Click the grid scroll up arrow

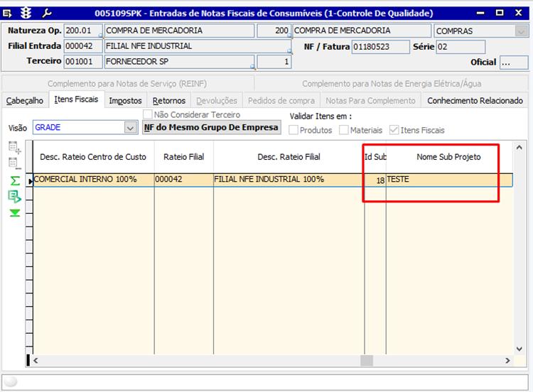519,148
